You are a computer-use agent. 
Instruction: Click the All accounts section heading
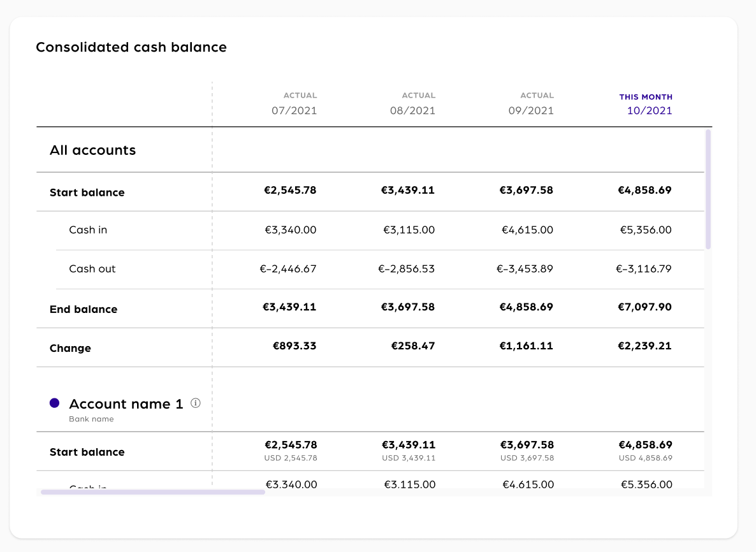(93, 150)
